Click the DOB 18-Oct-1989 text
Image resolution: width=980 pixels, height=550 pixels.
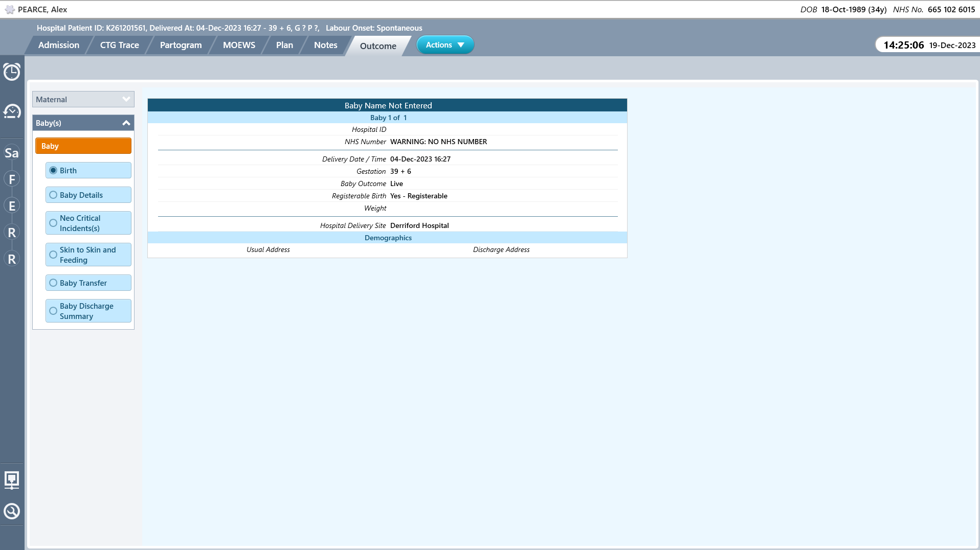[x=843, y=9]
